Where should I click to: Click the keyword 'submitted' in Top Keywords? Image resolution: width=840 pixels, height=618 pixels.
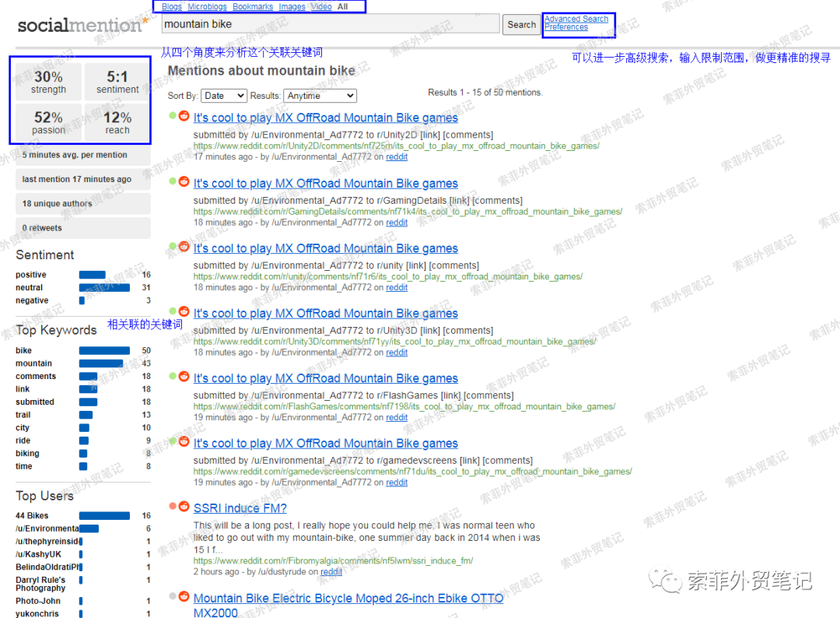point(35,402)
